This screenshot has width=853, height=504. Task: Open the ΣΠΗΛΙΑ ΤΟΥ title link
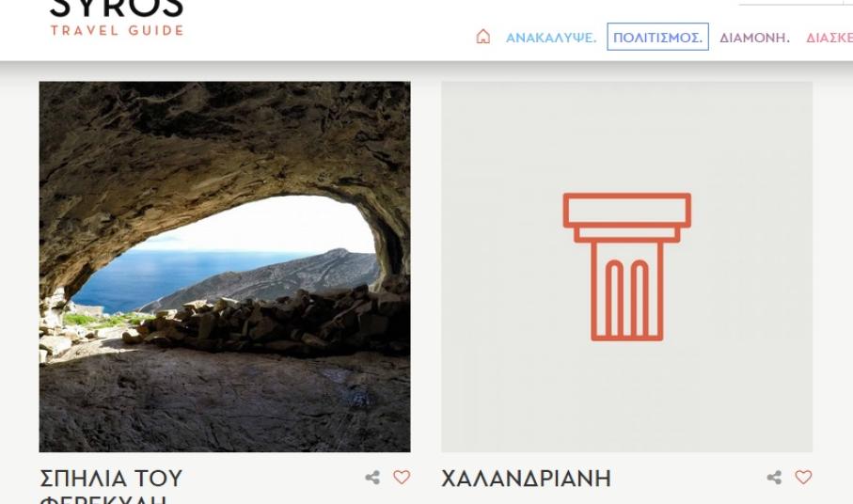coord(111,479)
